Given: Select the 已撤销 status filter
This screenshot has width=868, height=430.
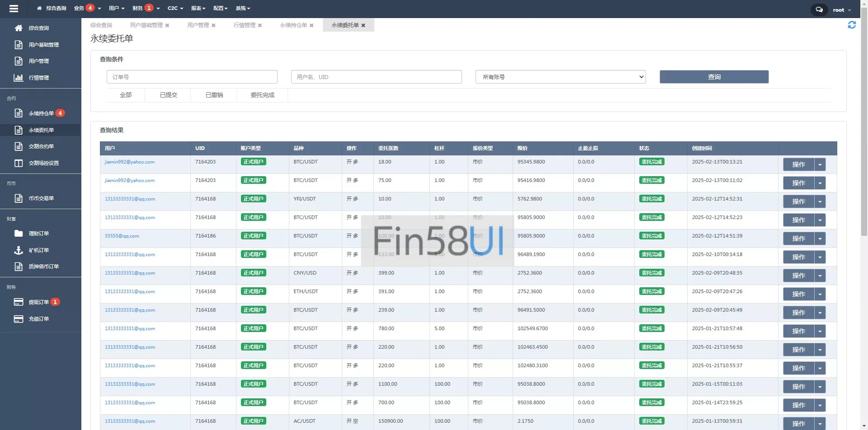Looking at the screenshot, I should [x=214, y=95].
